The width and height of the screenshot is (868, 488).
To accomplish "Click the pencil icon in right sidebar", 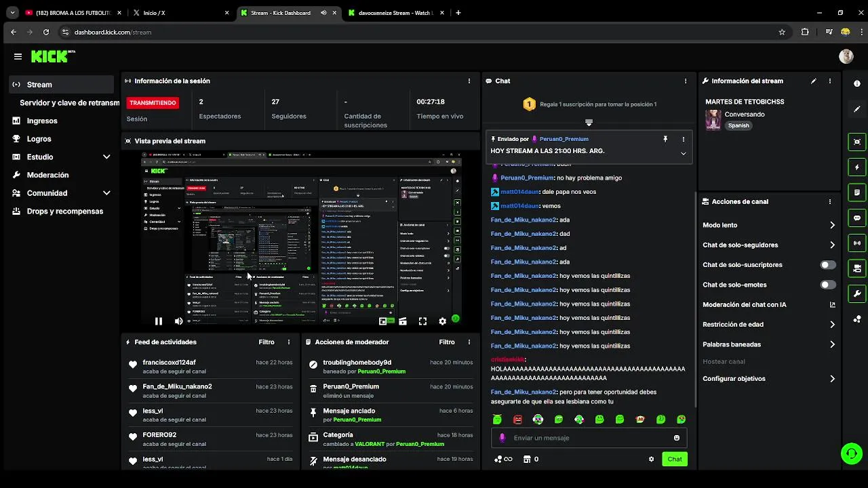I will [857, 108].
